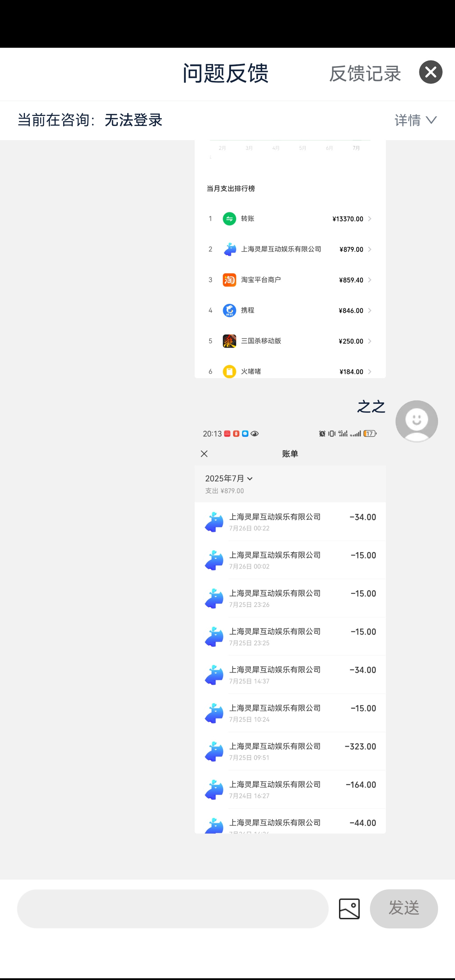Click merchant icon of 7月24日 16:27 entry
The height and width of the screenshot is (980, 455).
[214, 789]
